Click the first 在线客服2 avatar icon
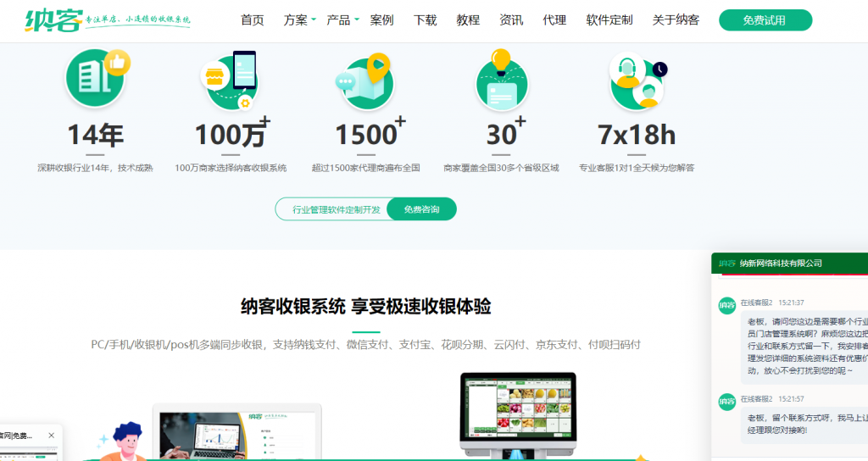 coord(726,305)
